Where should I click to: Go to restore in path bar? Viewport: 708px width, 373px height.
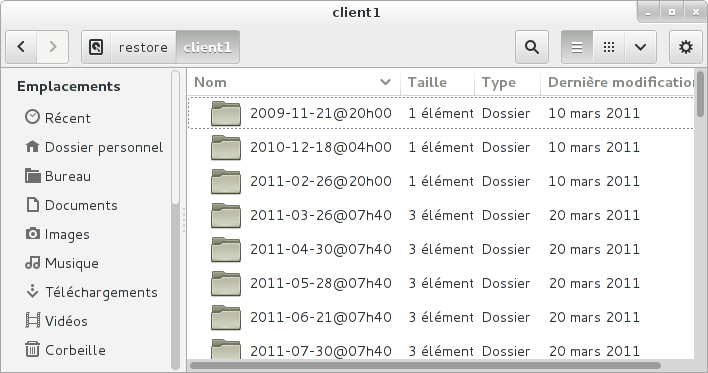(143, 47)
